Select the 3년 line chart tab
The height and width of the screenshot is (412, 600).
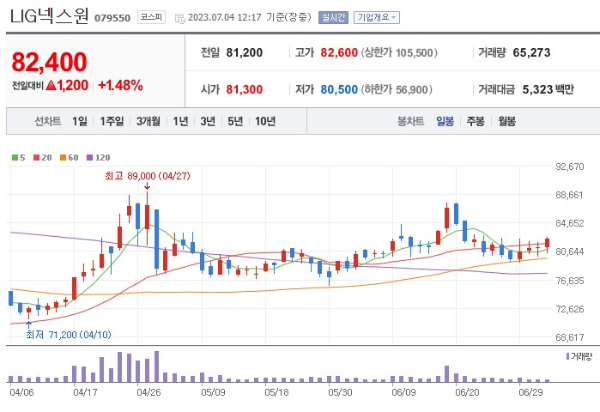(x=208, y=121)
